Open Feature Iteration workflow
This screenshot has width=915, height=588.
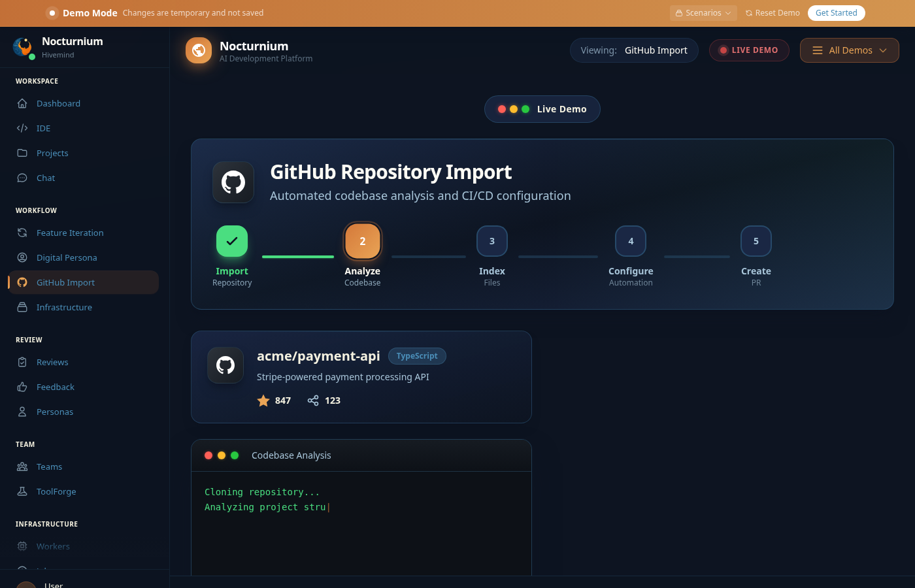pyautogui.click(x=84, y=233)
